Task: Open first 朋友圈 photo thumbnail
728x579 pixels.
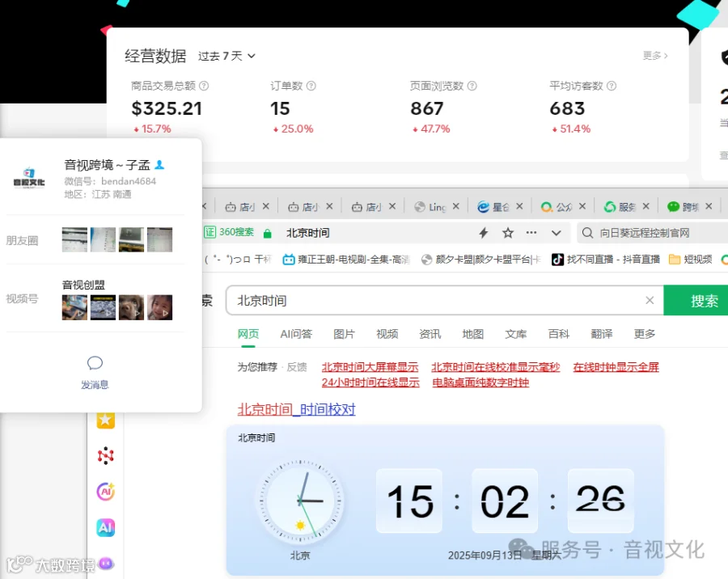Action: click(74, 239)
